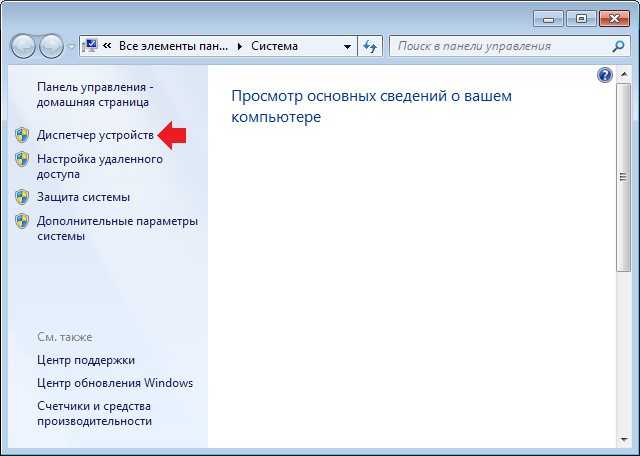Click shield icon beside Дополнительные параметры системы
The height and width of the screenshot is (456, 640).
22,221
